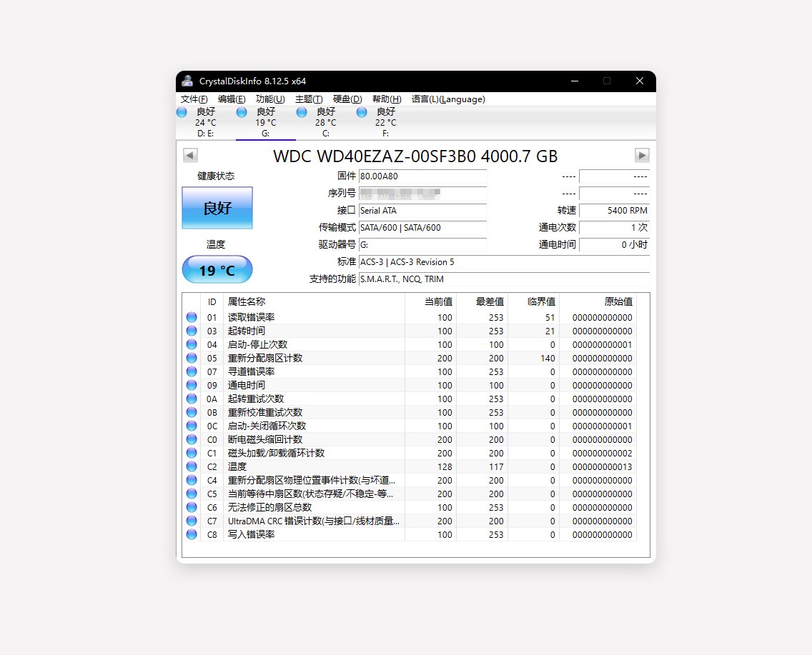Open the 语言(L)(Language) menu
The image size is (812, 655).
(449, 99)
